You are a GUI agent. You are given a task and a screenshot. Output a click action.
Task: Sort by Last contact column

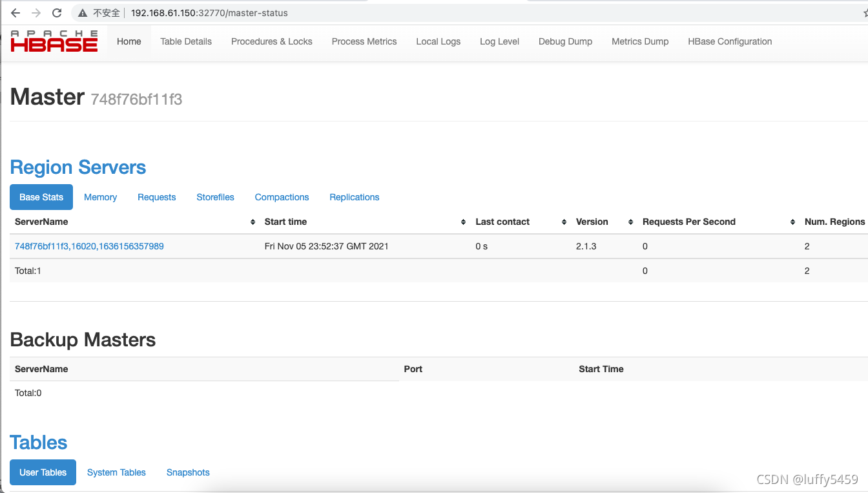pyautogui.click(x=565, y=222)
